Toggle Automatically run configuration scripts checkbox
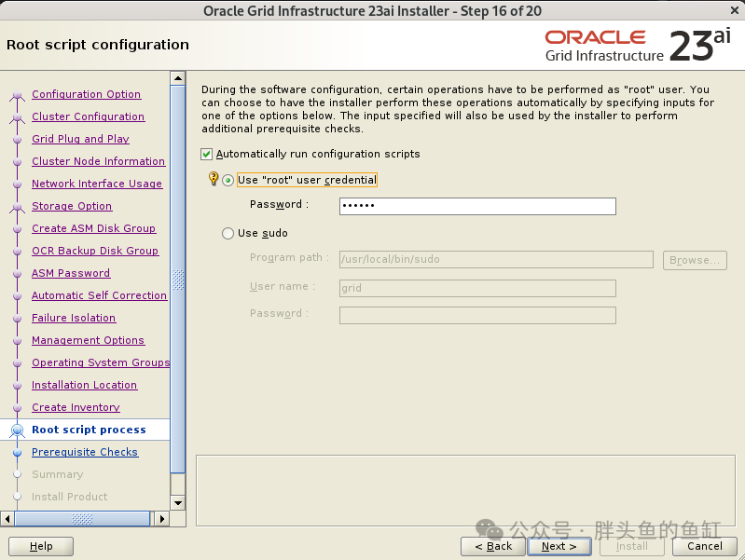745x560 pixels. (206, 154)
